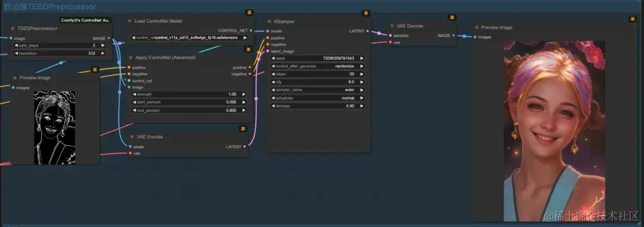Collapse the portrait Preview Image node dot

(x=477, y=27)
